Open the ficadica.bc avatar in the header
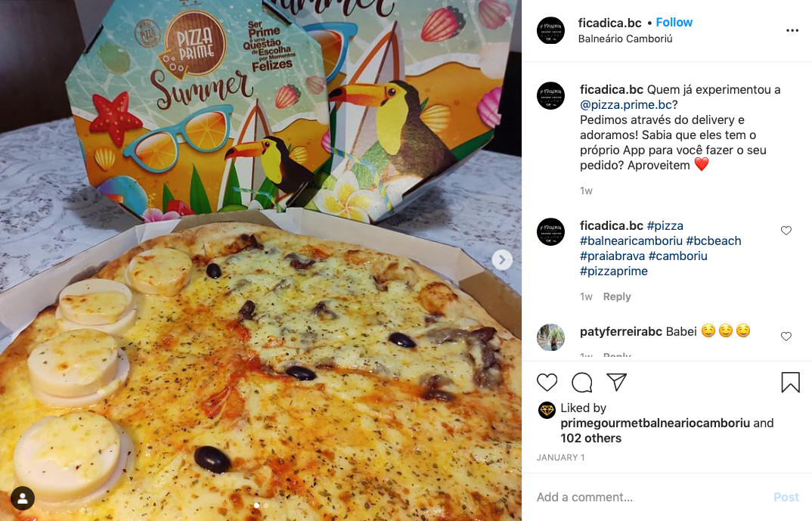 (550, 30)
